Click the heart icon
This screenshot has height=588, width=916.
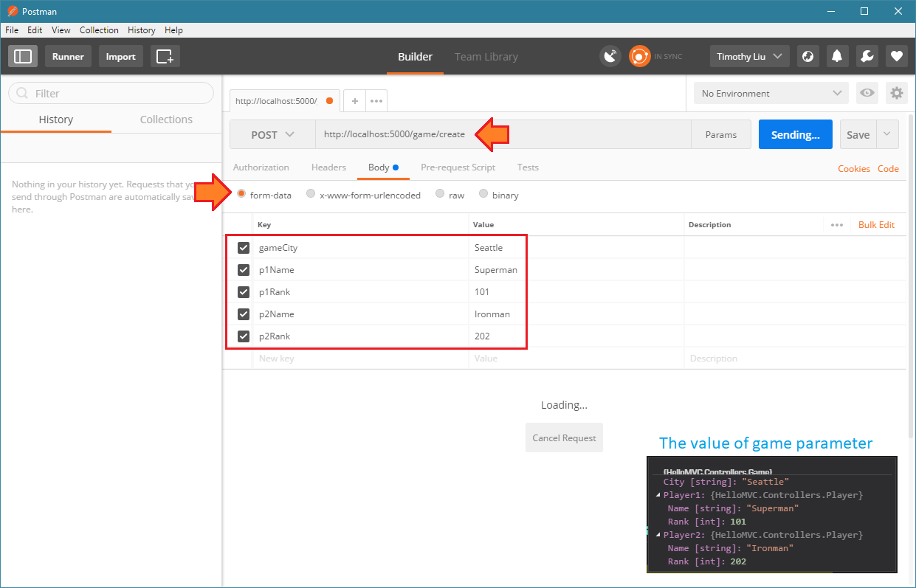(897, 56)
